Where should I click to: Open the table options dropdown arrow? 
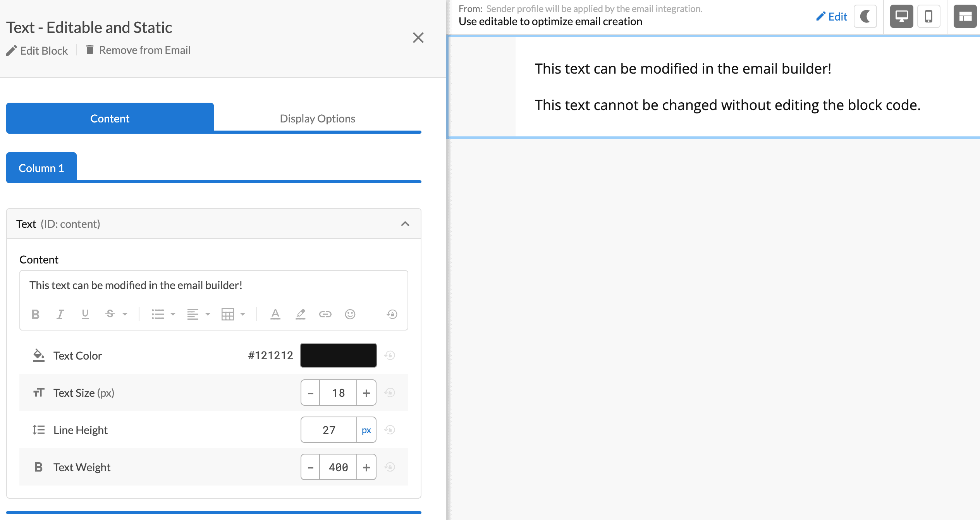pyautogui.click(x=242, y=314)
